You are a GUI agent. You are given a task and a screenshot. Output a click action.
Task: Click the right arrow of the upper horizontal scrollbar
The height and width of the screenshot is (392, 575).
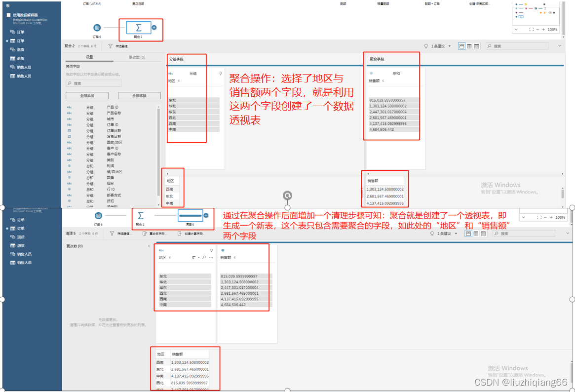[562, 174]
